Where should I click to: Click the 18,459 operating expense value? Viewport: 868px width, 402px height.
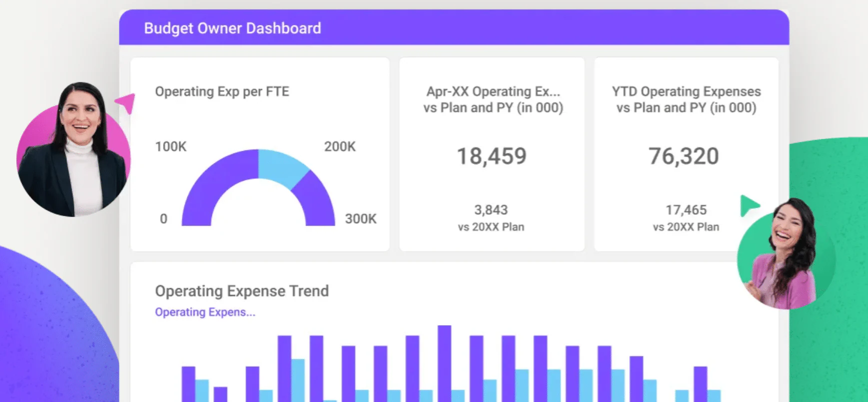pos(492,156)
